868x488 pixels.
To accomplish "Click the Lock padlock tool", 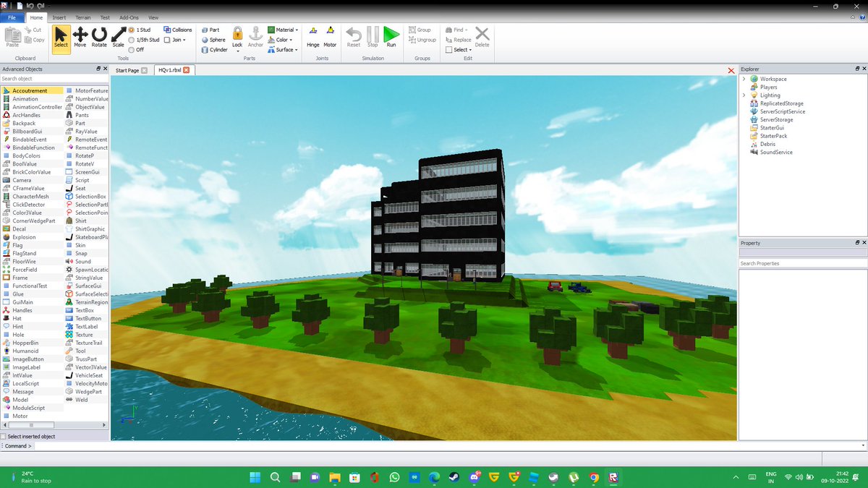I will [237, 36].
